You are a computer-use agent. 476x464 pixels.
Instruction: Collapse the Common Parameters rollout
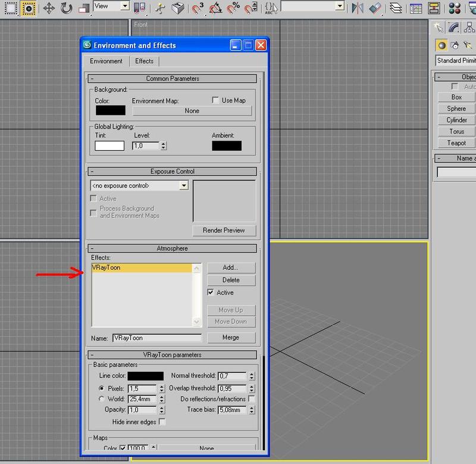(x=173, y=79)
